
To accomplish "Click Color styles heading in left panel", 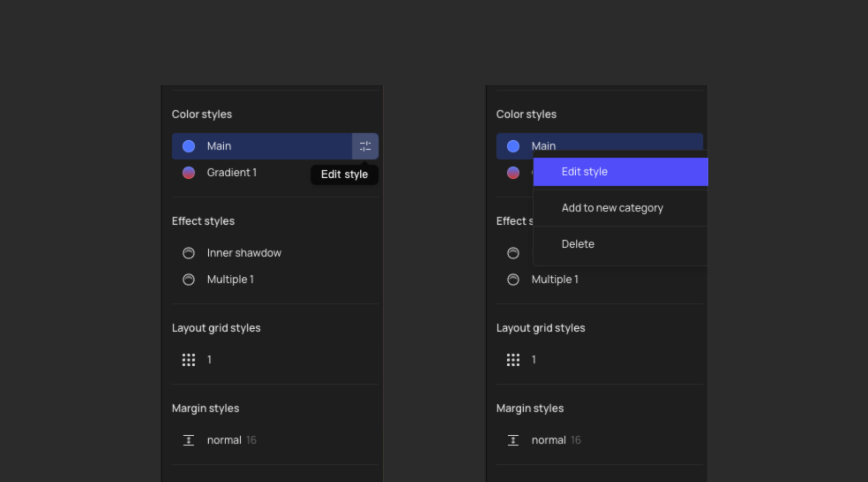I will 202,114.
